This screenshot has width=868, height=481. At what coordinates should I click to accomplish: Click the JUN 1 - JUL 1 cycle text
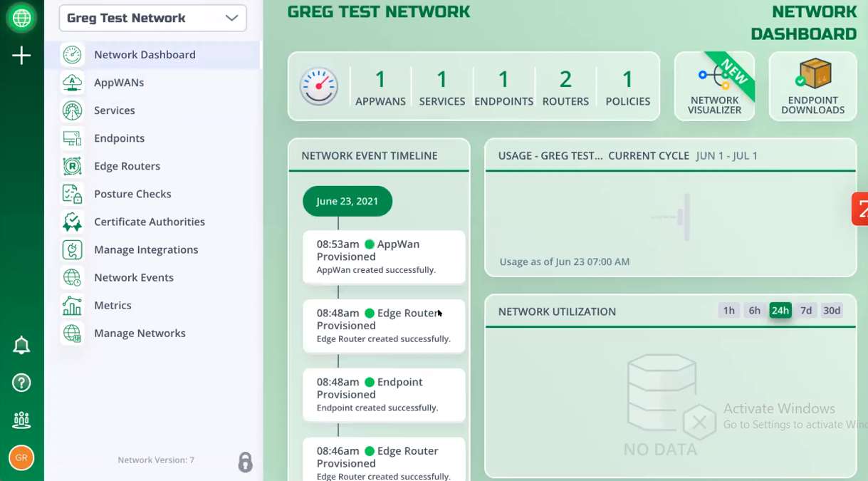click(x=727, y=155)
